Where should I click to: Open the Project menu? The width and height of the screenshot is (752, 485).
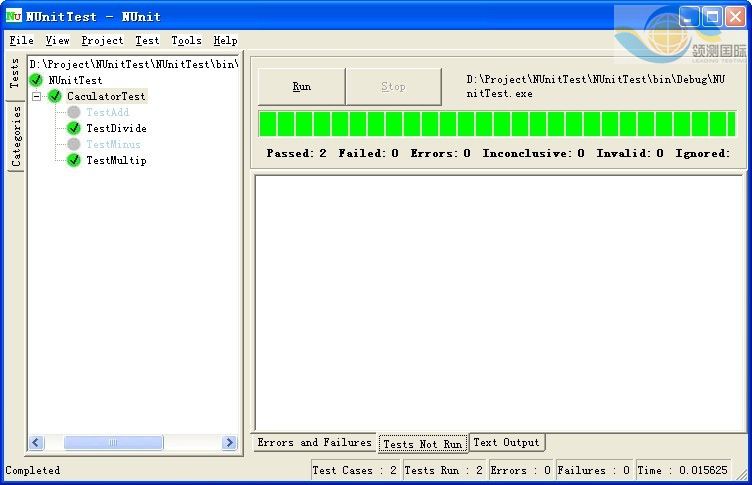102,40
